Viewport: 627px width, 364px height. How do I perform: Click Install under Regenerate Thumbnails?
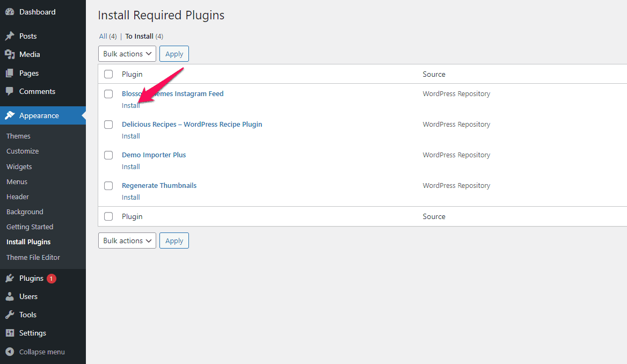pyautogui.click(x=131, y=197)
